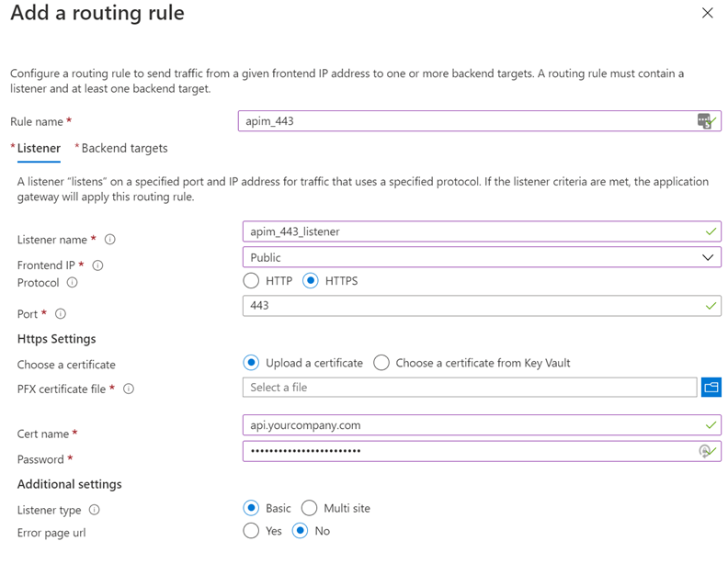The height and width of the screenshot is (575, 728).
Task: Close the Add a routing rule panel
Action: [707, 13]
